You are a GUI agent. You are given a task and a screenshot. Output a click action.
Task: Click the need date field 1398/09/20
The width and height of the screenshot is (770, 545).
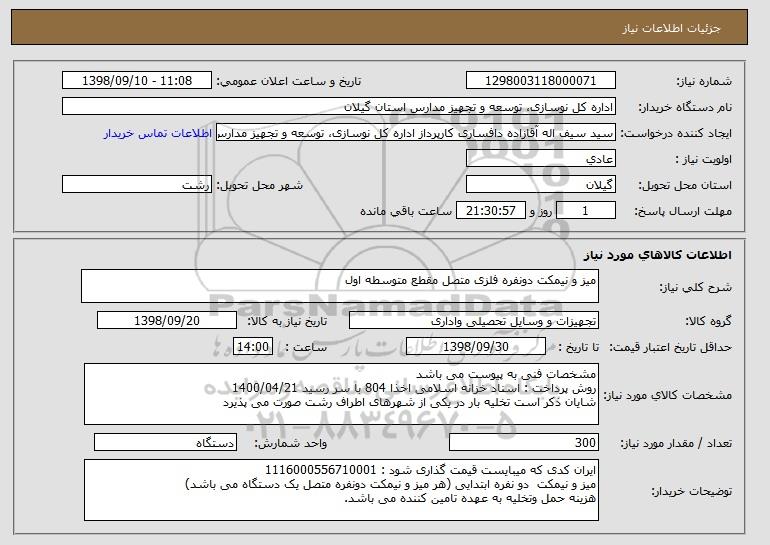(167, 321)
